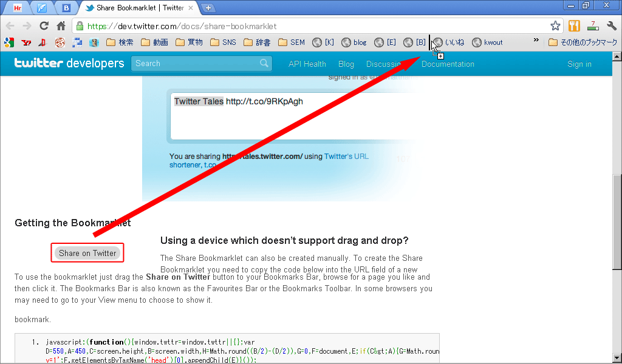Go forward to the next page
The width and height of the screenshot is (622, 364).
coord(27,26)
